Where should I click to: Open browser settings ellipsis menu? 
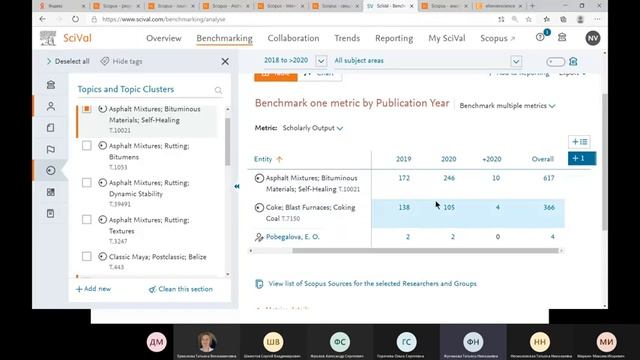click(x=597, y=19)
